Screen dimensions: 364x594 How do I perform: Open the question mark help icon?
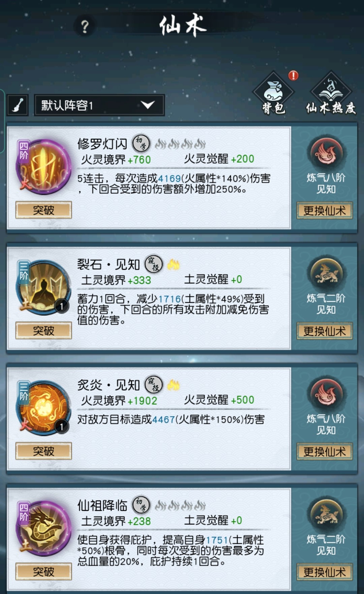coord(85,26)
